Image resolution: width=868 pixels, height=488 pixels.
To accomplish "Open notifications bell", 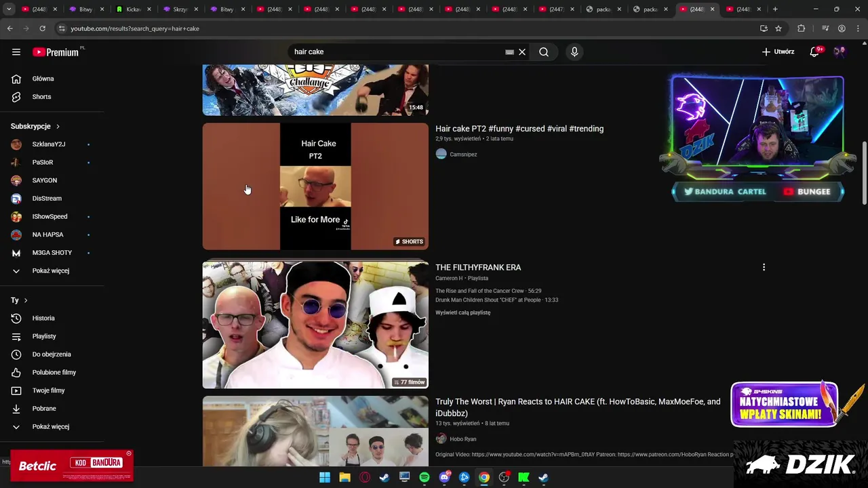I will (814, 52).
